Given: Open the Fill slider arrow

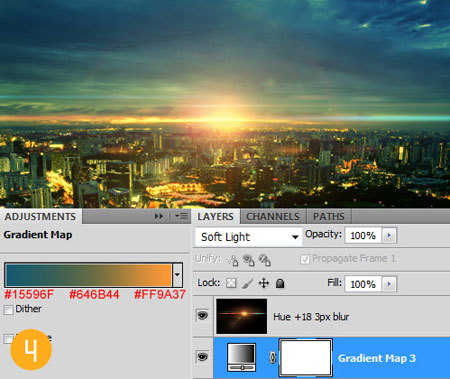Looking at the screenshot, I should click(x=389, y=284).
